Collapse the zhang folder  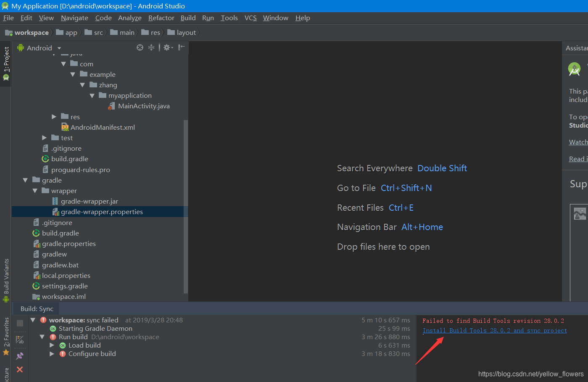82,85
